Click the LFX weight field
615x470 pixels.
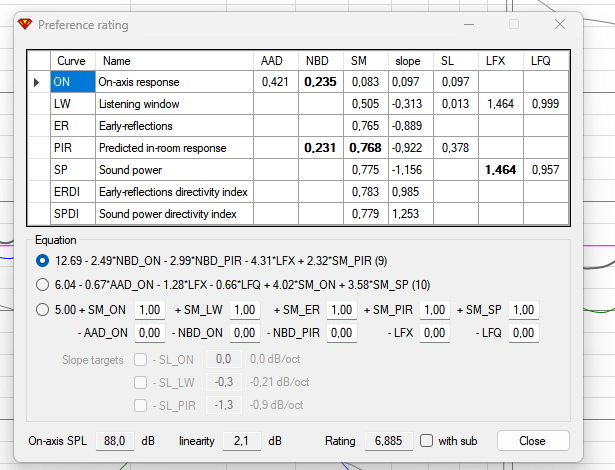(x=435, y=333)
